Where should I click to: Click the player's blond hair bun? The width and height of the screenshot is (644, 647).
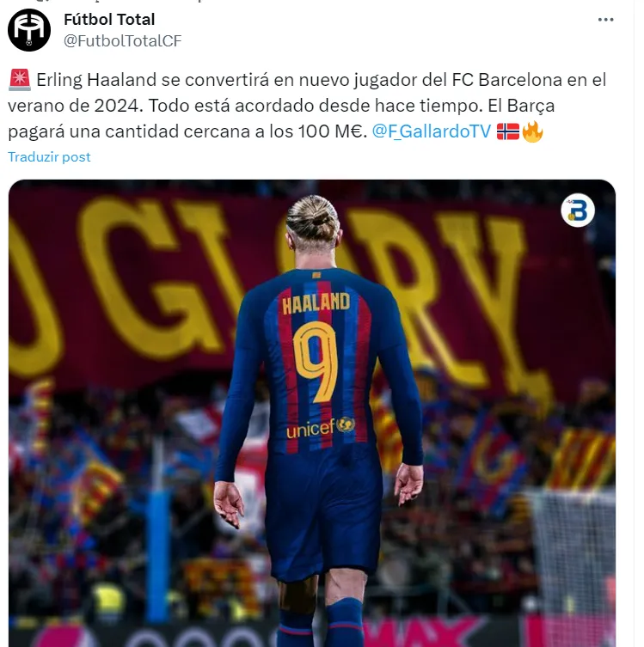[315, 217]
